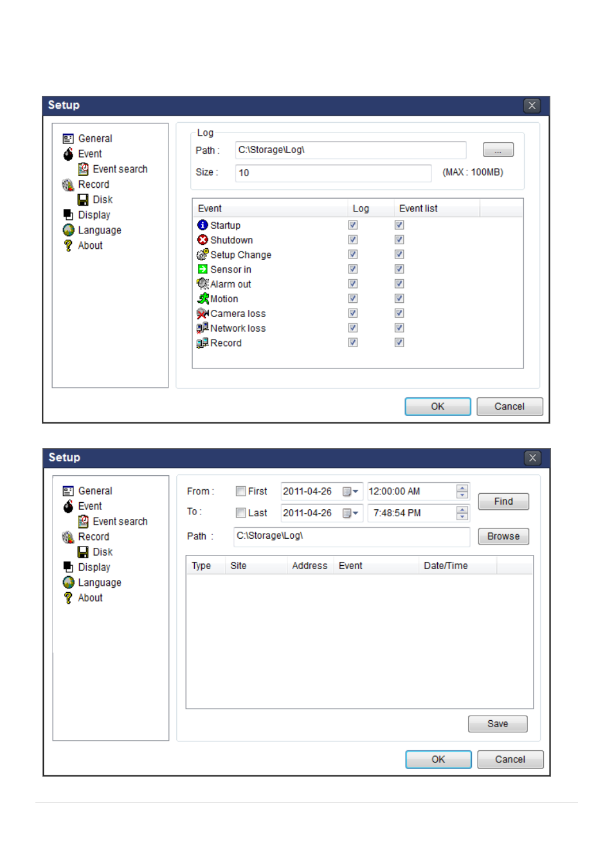This screenshot has width=614, height=868.
Task: Click the Date/Time column header
Action: pyautogui.click(x=457, y=566)
